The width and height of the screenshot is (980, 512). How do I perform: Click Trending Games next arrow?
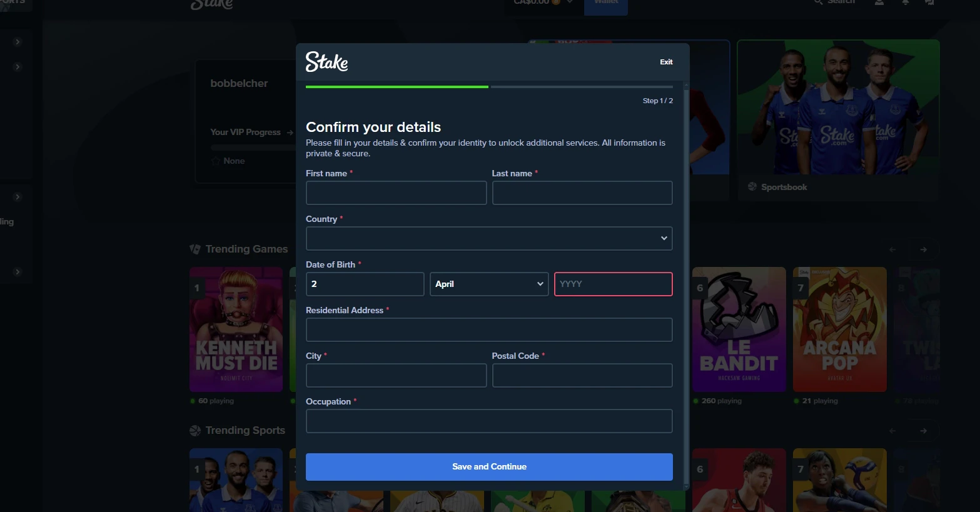coord(924,249)
